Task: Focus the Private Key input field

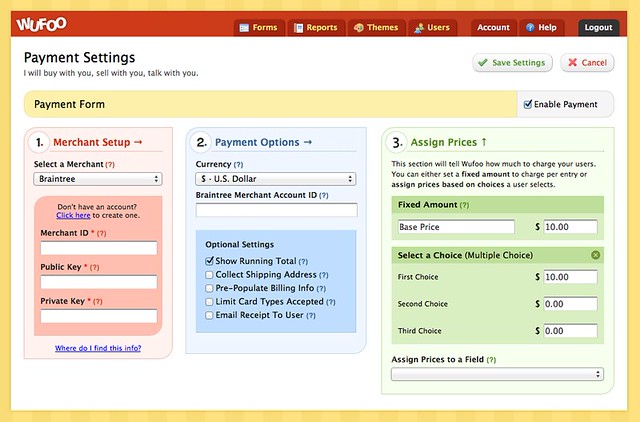Action: pyautogui.click(x=99, y=316)
